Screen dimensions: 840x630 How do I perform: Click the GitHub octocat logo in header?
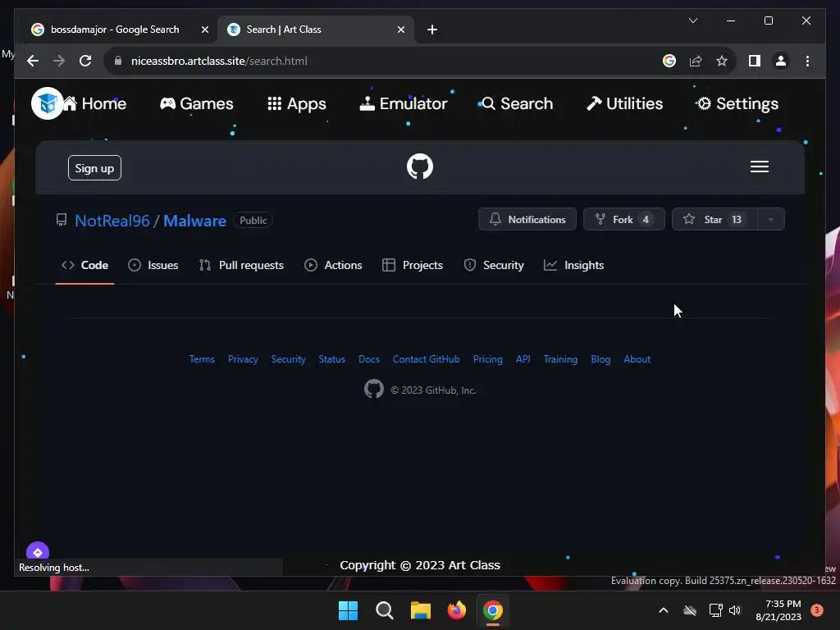pyautogui.click(x=420, y=167)
